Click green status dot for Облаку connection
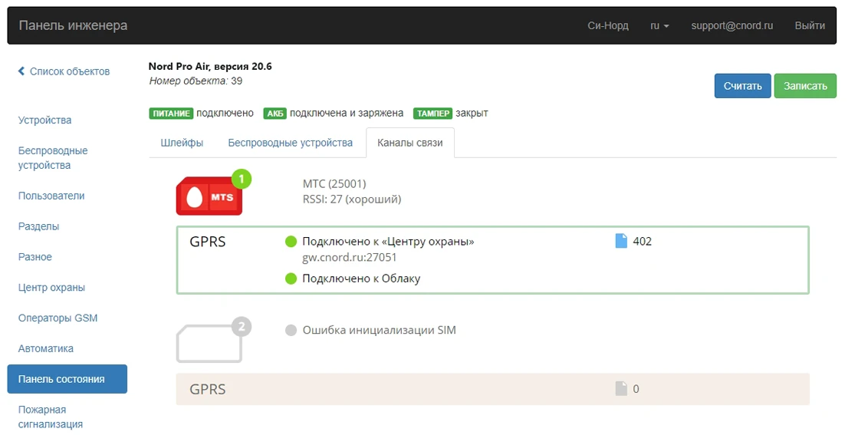868x435 pixels. click(x=291, y=278)
